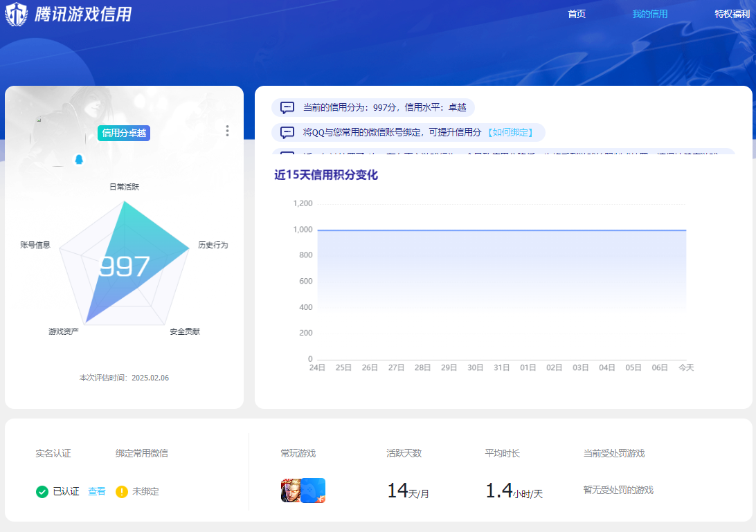Viewport: 756px width, 532px height.
Task: Click the 腾讯游戏信用 title text
Action: [x=83, y=14]
